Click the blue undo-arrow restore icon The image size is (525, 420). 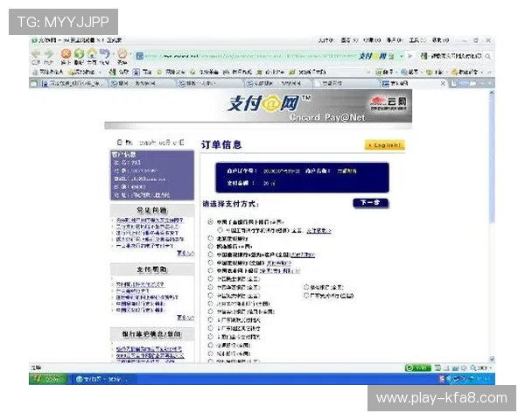pos(105,53)
